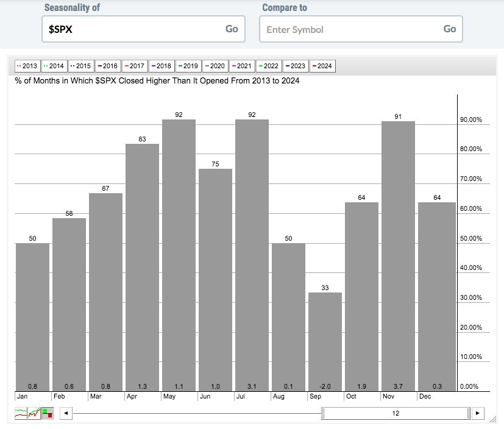This screenshot has height=429, width=504.
Task: Select the histogram green/red chart mode icon
Action: [48, 413]
